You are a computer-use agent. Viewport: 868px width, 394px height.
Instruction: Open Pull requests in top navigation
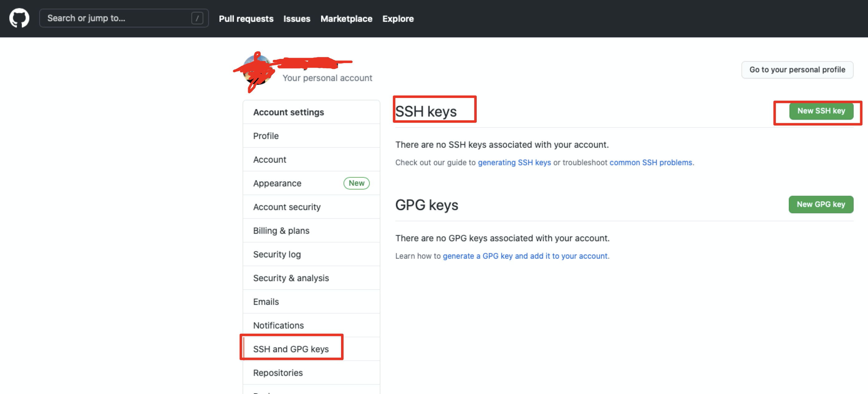tap(246, 19)
